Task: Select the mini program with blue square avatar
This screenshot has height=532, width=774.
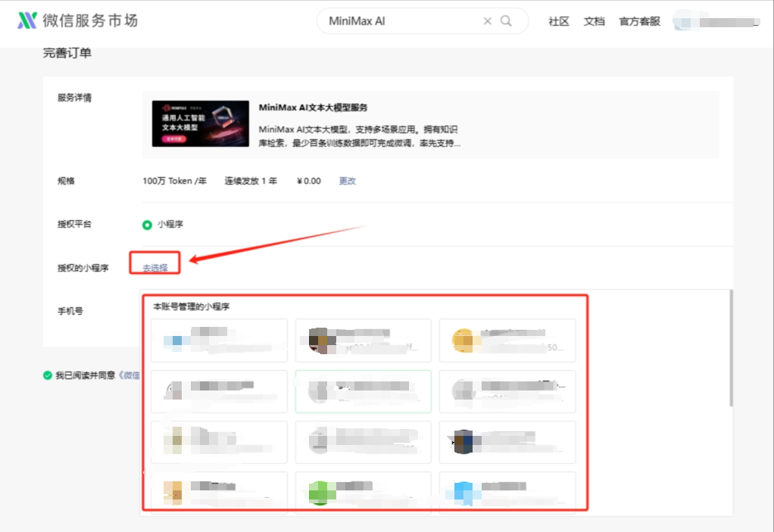Action: (x=219, y=341)
